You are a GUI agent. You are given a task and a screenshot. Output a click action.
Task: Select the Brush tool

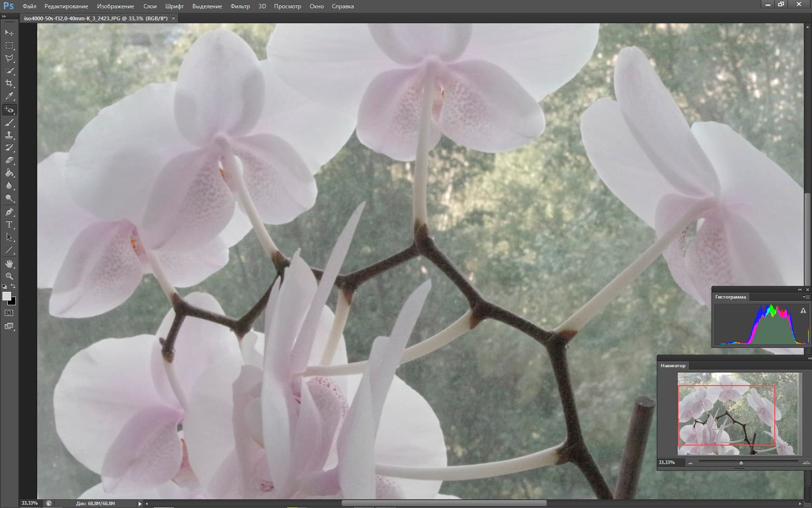click(9, 122)
